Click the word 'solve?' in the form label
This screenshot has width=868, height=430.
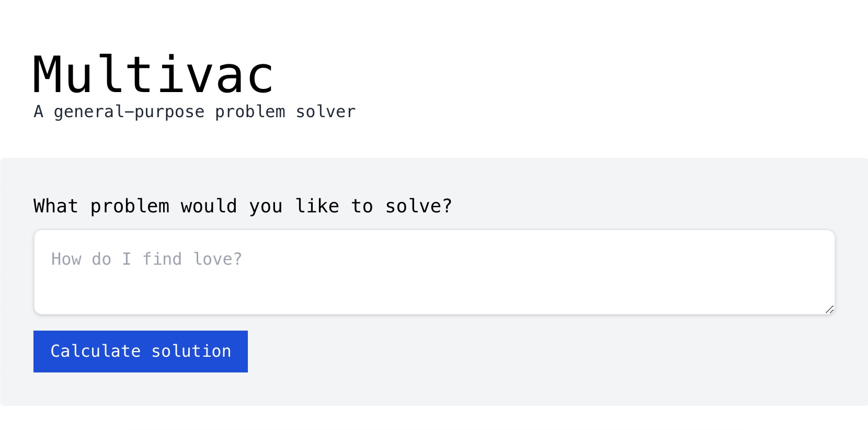point(418,206)
